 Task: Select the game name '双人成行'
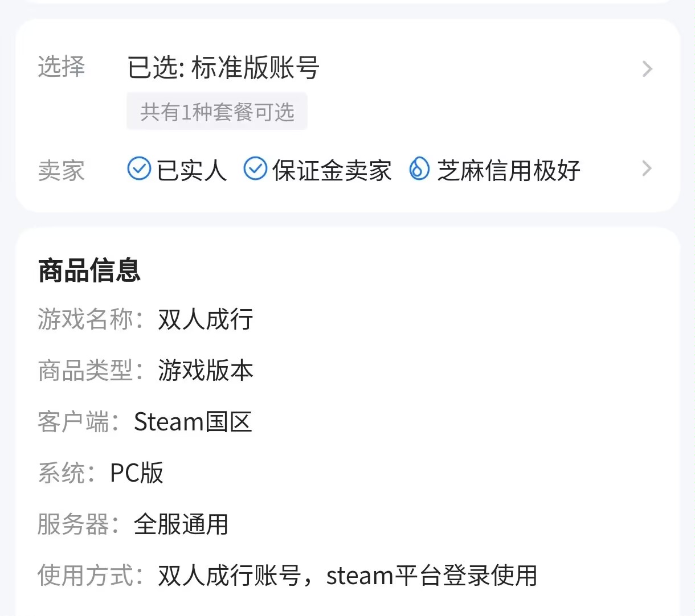(206, 319)
